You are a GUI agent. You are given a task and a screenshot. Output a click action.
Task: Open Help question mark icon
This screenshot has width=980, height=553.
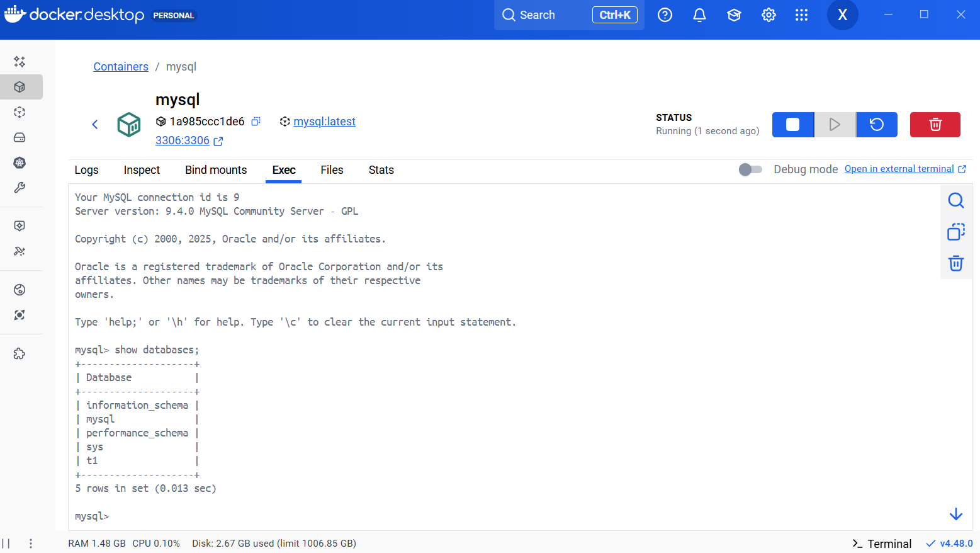(665, 15)
